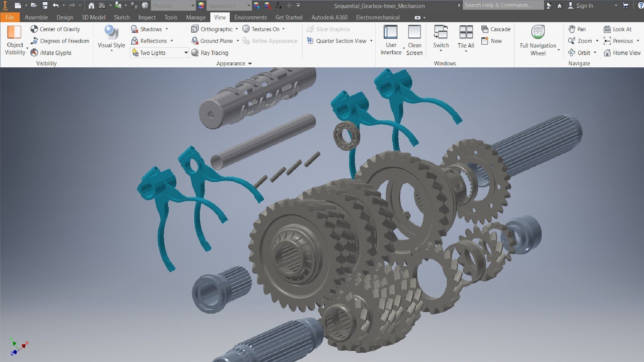Open a New window

point(491,41)
